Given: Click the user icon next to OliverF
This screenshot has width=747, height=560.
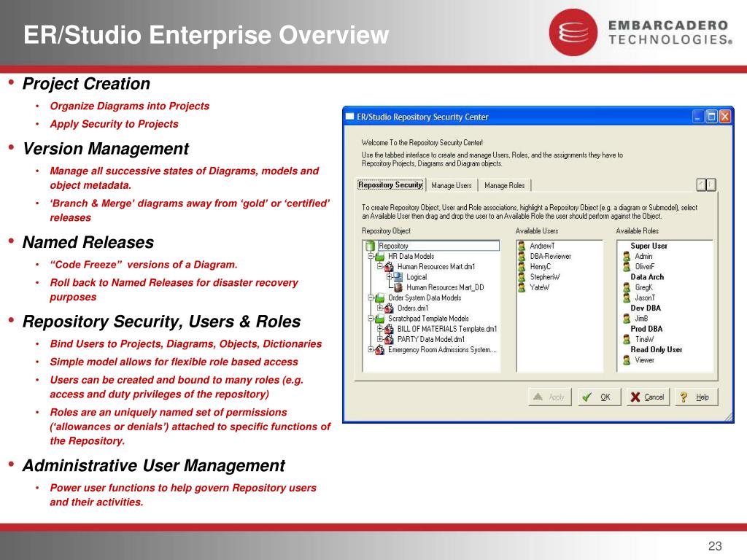Looking at the screenshot, I should click(x=627, y=267).
